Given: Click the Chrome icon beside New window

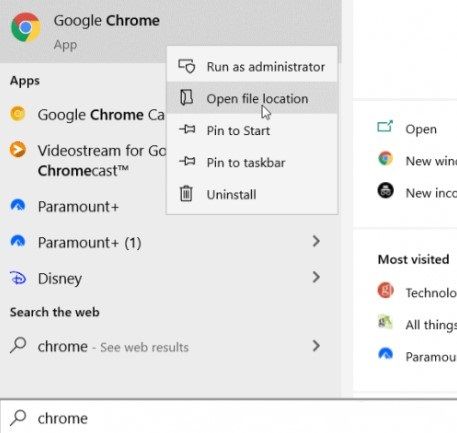Looking at the screenshot, I should [385, 159].
